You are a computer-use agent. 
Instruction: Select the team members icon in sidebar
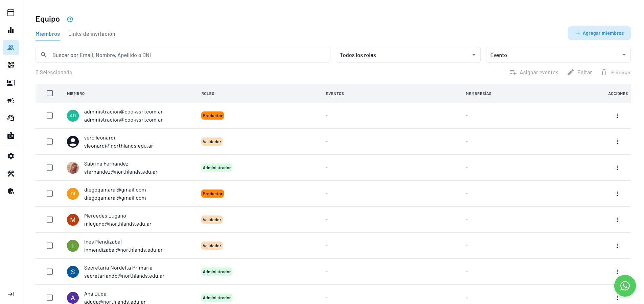11,48
